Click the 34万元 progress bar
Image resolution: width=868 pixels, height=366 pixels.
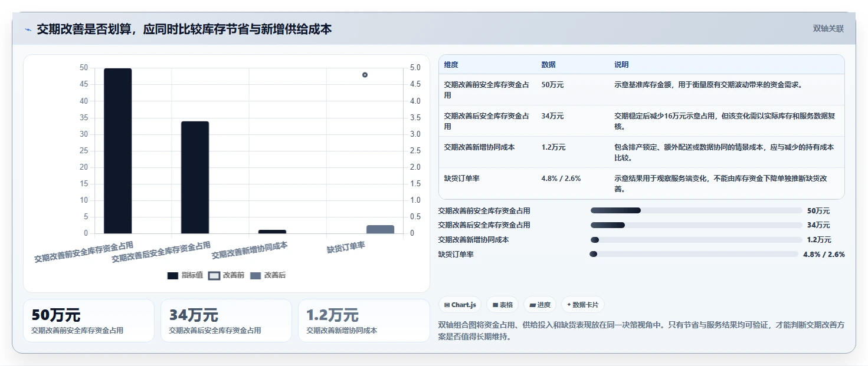696,225
